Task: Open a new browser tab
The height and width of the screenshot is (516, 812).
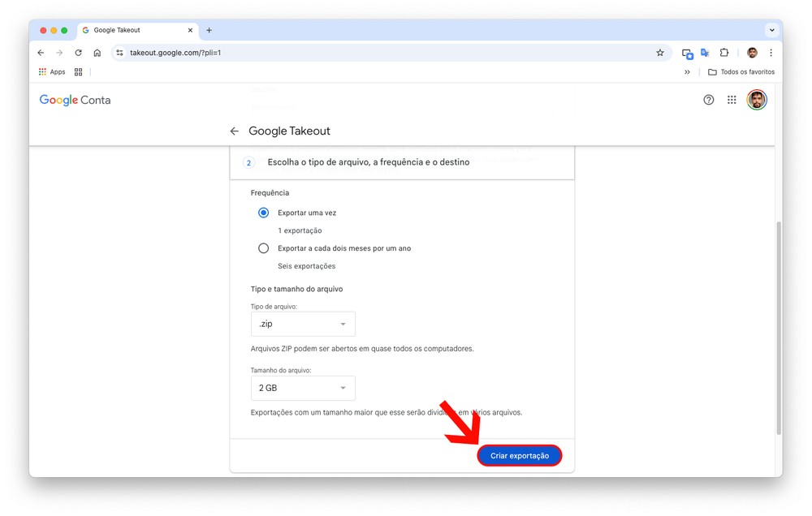Action: (209, 30)
